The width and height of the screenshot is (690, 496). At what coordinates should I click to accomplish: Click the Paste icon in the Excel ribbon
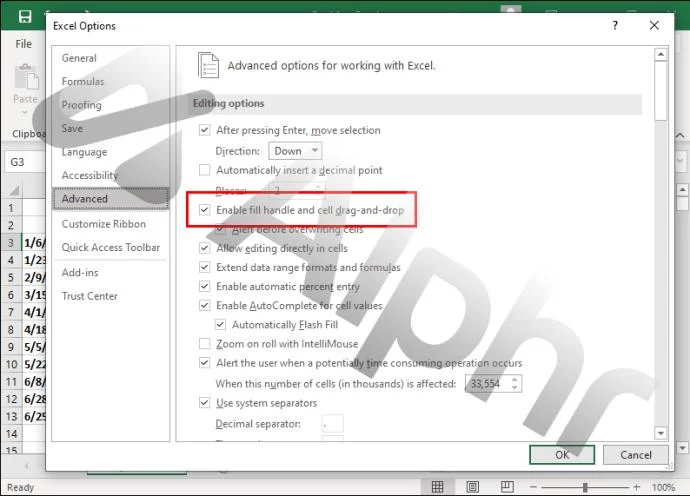[26, 77]
